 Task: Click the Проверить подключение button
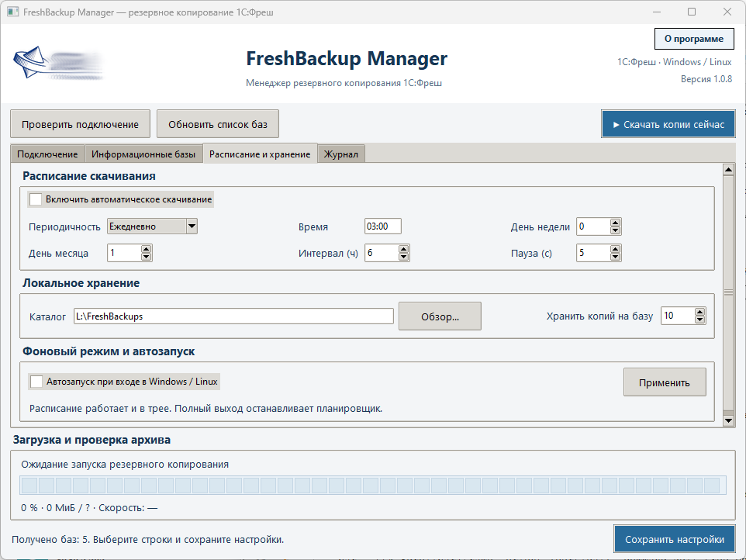coord(81,124)
